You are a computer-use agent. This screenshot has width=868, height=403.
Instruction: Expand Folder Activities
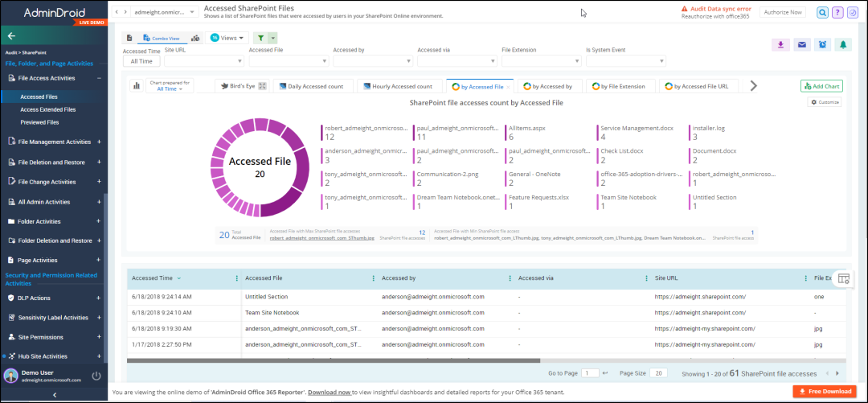pos(99,221)
